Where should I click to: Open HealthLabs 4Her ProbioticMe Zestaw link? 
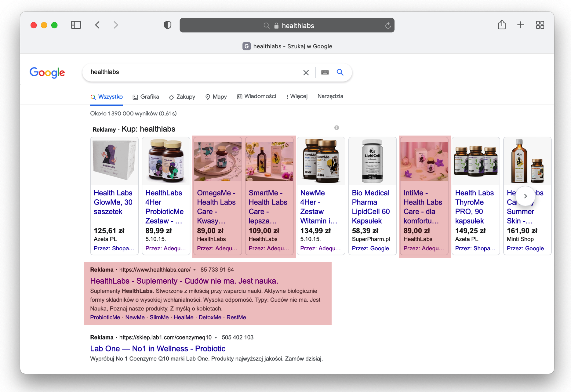pos(165,207)
